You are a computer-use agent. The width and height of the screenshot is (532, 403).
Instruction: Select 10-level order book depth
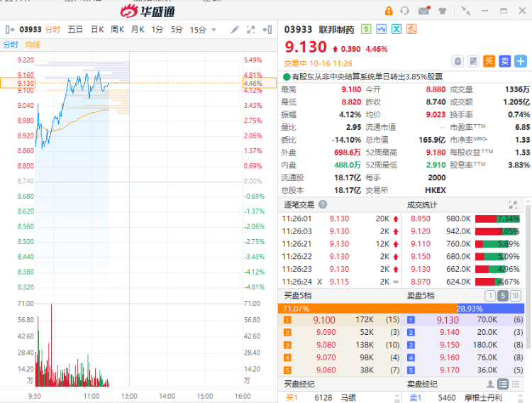tap(516, 295)
